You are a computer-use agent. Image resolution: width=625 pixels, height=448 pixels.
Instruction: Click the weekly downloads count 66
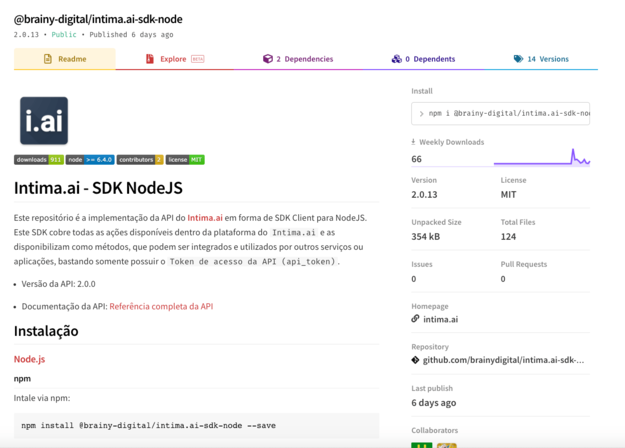point(417,159)
